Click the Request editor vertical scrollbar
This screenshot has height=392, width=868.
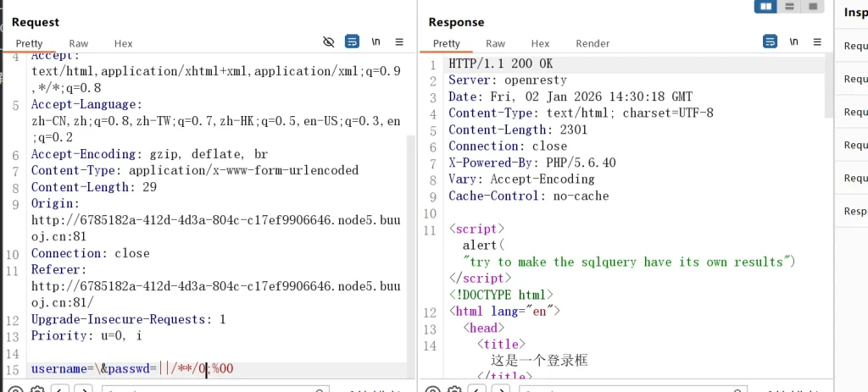coord(411,212)
